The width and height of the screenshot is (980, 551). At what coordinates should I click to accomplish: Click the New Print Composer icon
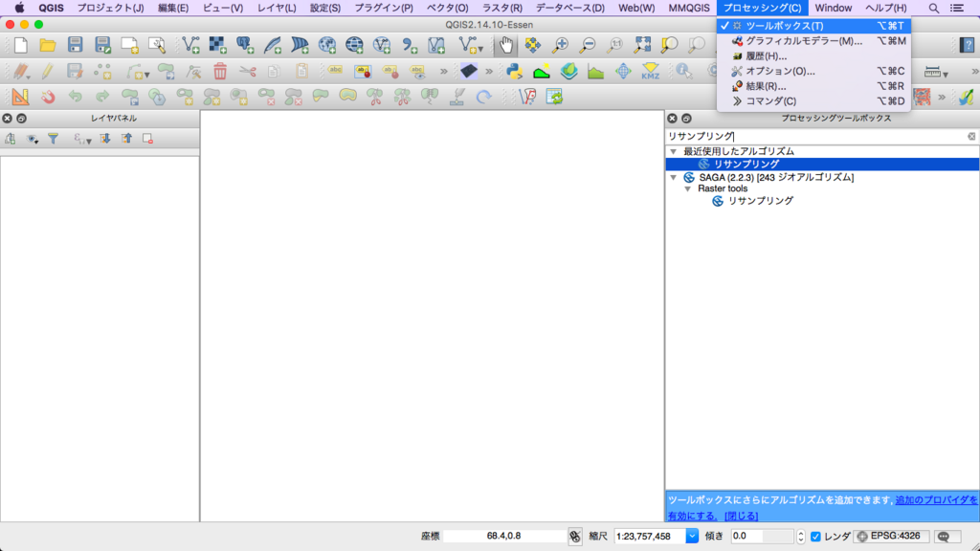tap(129, 45)
